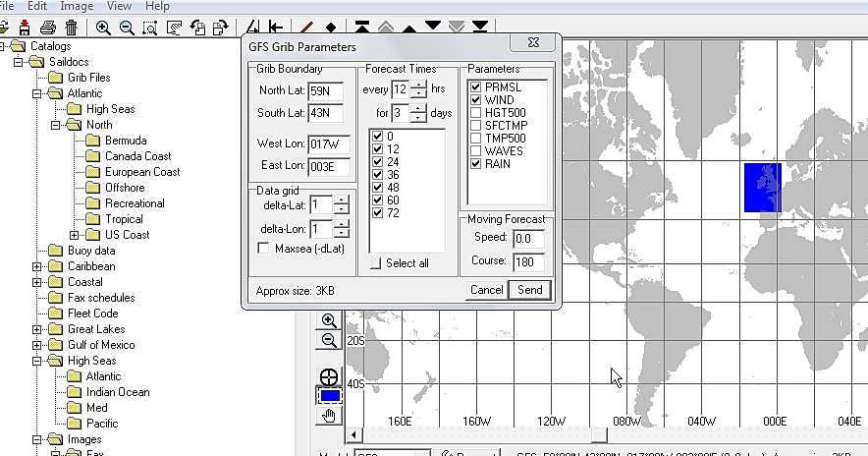Click the zoom-to-selection icon in the toolbar
Screen dimensions: 868x456
point(150,28)
